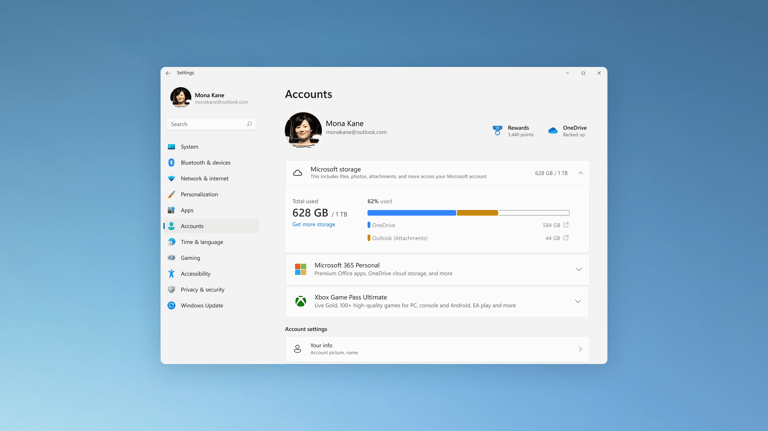Open Rewards 3,440 points label
The height and width of the screenshot is (431, 768).
[520, 131]
